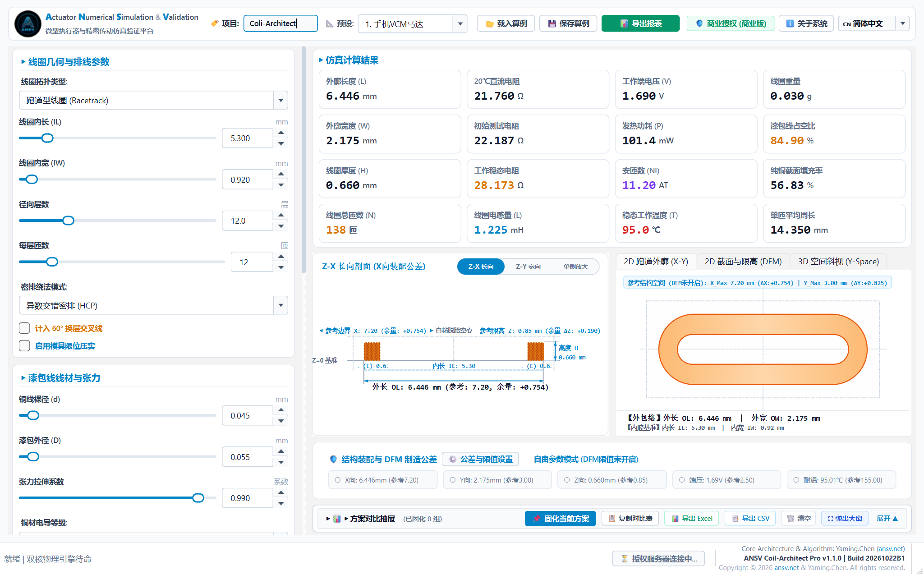Select the 耐温 95.01°C radio option
Screen dimensions: 924x575
coord(796,480)
